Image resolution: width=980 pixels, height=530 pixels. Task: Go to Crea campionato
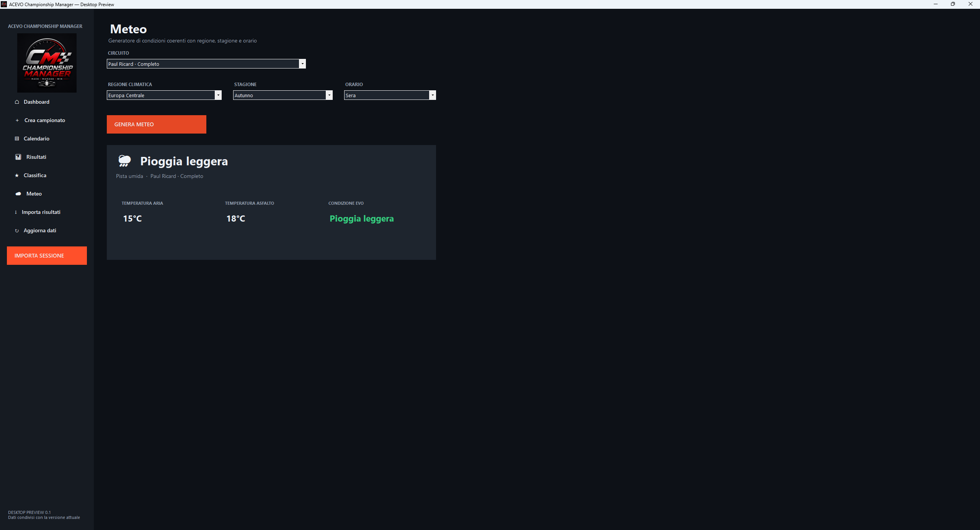click(x=45, y=120)
